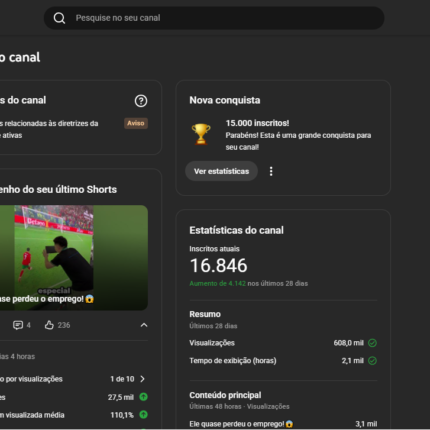Click green up-arrow beside 27,5 mil
430x430 pixels.
click(143, 397)
